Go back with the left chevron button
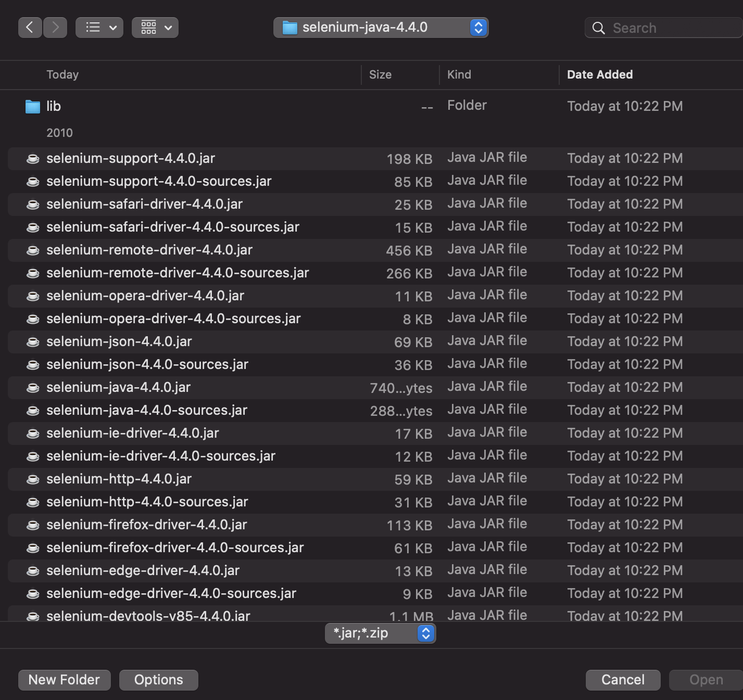This screenshot has width=743, height=700. point(30,28)
